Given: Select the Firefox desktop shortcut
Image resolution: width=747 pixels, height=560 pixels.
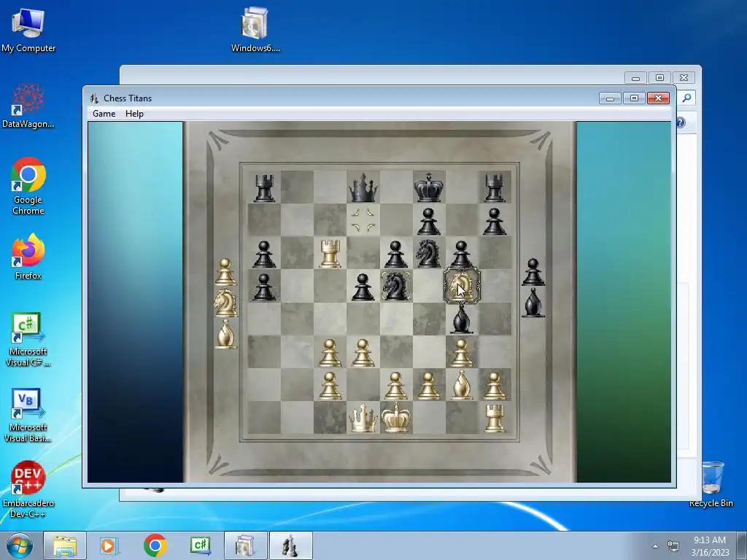Looking at the screenshot, I should coord(28,257).
